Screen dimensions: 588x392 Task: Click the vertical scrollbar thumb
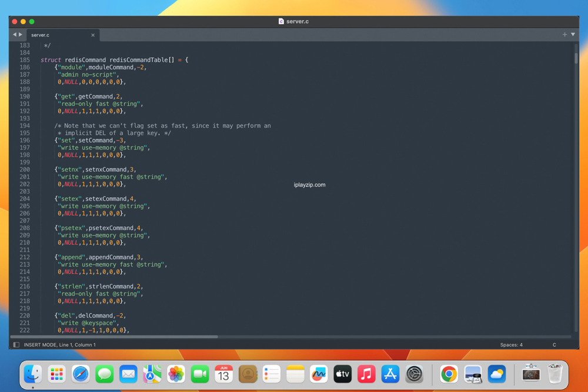[x=576, y=58]
